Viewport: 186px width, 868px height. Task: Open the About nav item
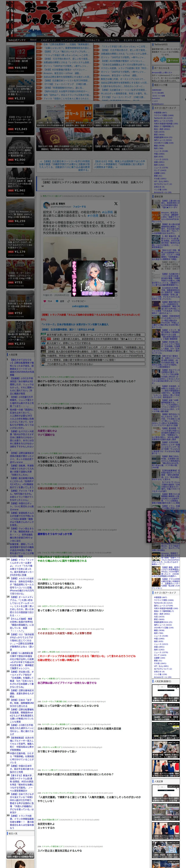tap(33, 40)
